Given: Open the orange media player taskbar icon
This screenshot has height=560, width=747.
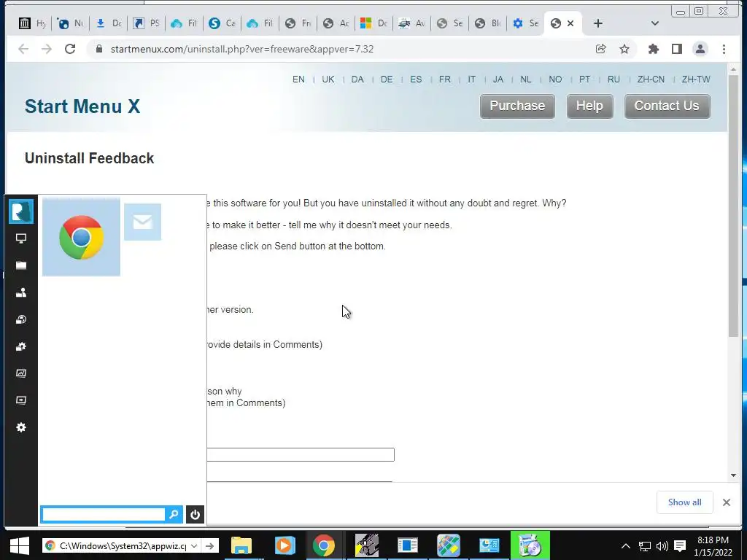Looking at the screenshot, I should pos(285,545).
